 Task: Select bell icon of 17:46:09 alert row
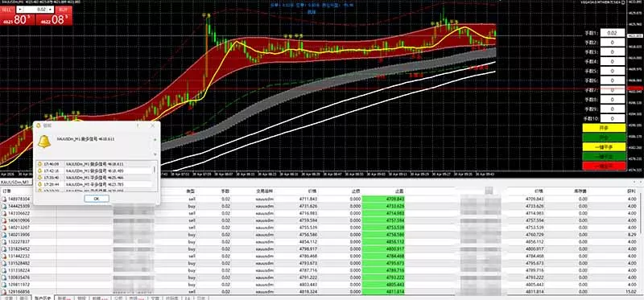pos(39,164)
